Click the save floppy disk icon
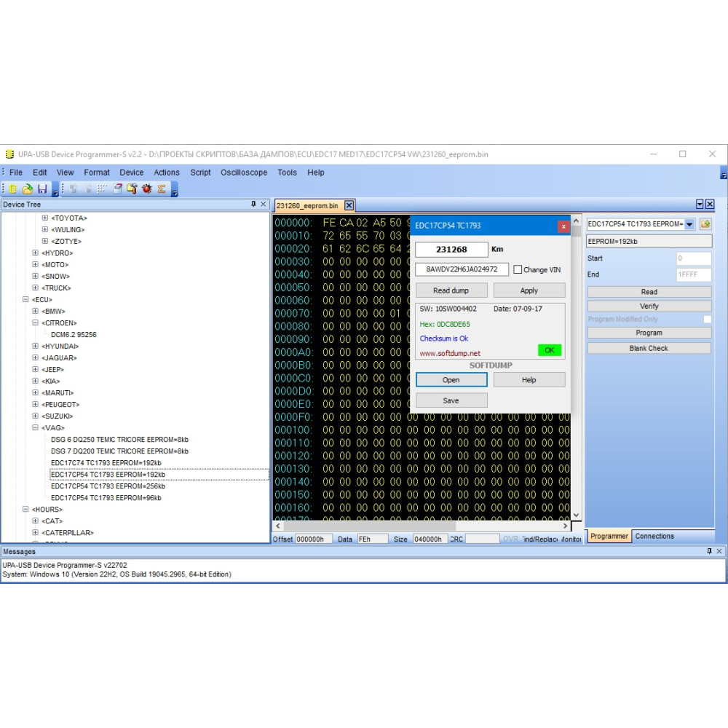 click(42, 189)
